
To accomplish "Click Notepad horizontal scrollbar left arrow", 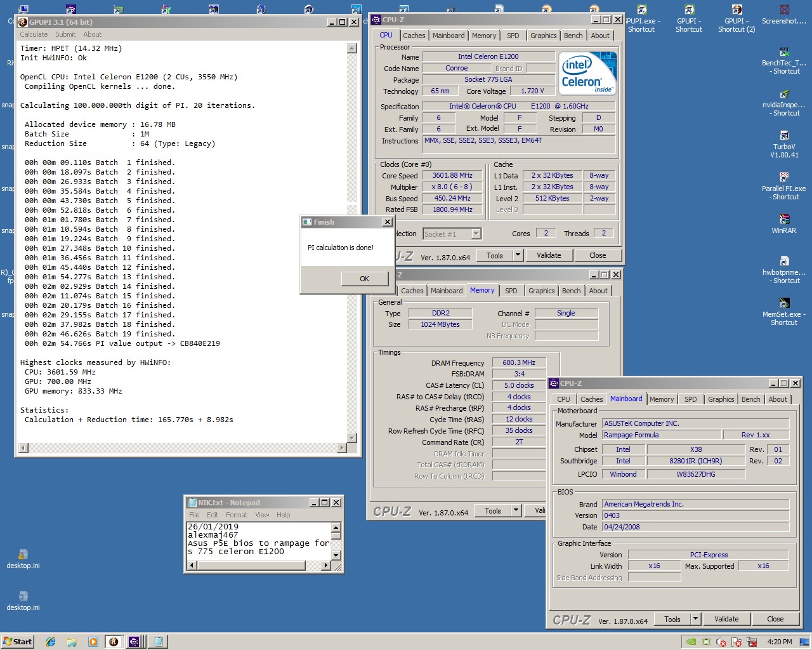I will (x=190, y=565).
